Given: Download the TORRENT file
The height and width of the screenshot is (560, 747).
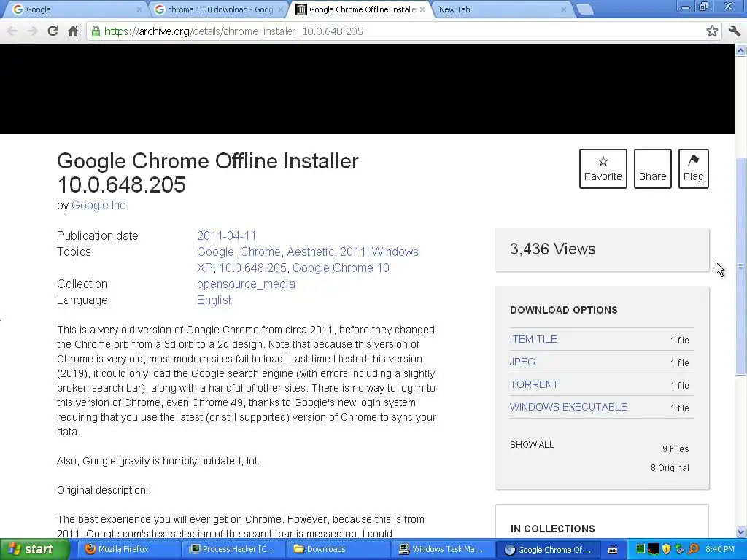Looking at the screenshot, I should pyautogui.click(x=533, y=384).
